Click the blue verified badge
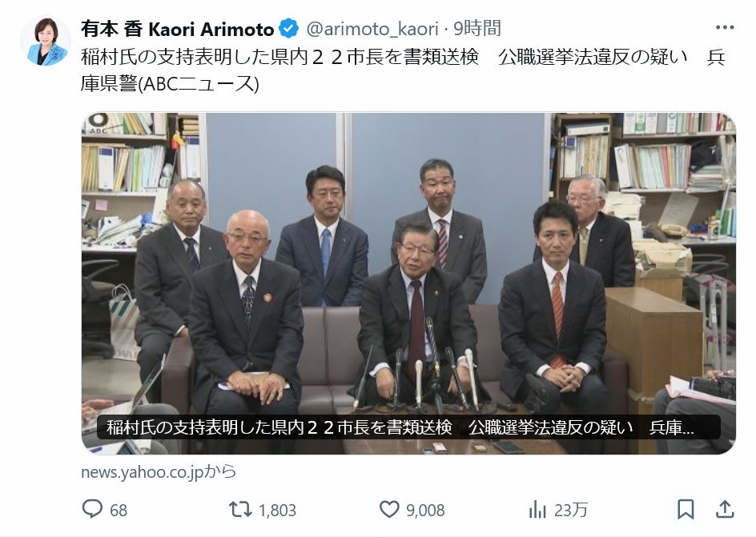The image size is (756, 537). (x=289, y=29)
